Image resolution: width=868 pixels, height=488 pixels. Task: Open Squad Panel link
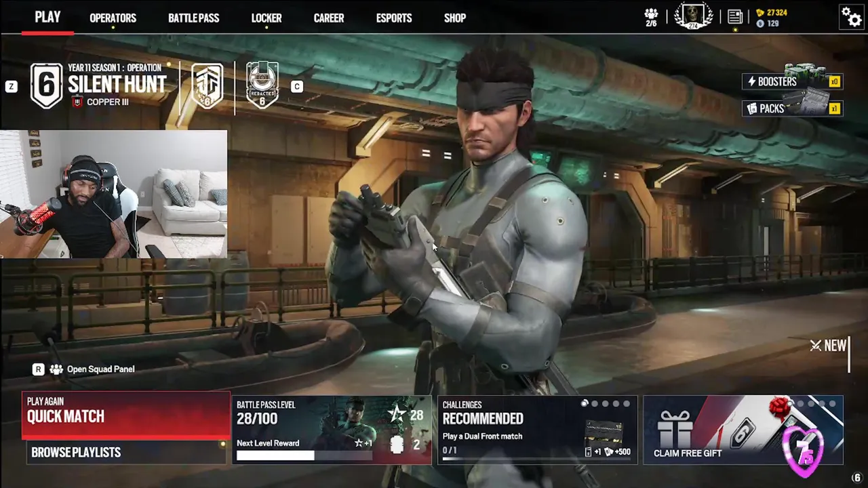101,369
